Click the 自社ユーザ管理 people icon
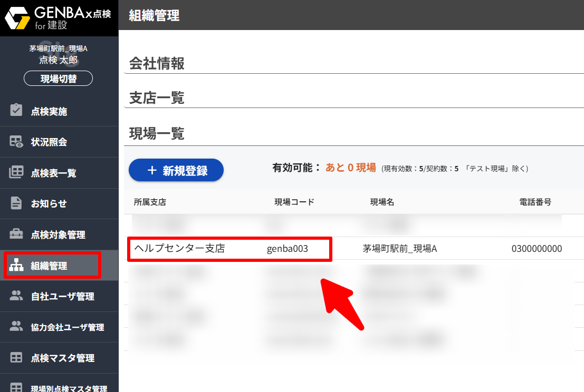The image size is (584, 392). (x=16, y=296)
